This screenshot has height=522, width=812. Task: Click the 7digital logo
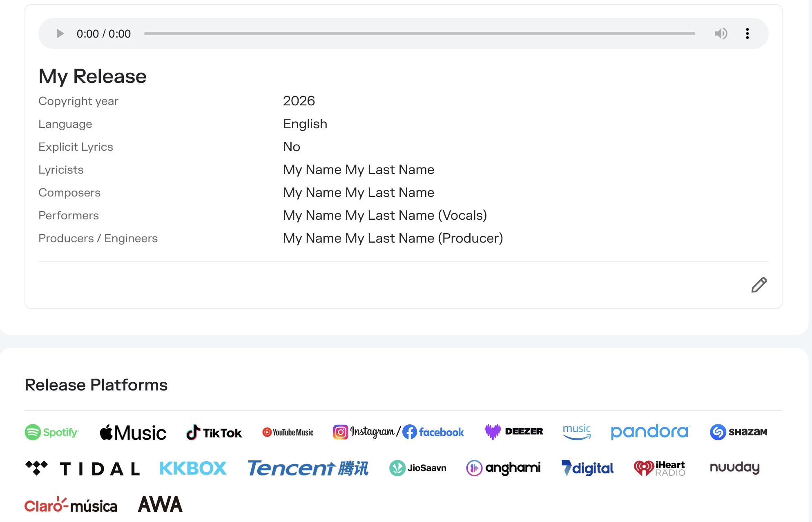tap(587, 468)
